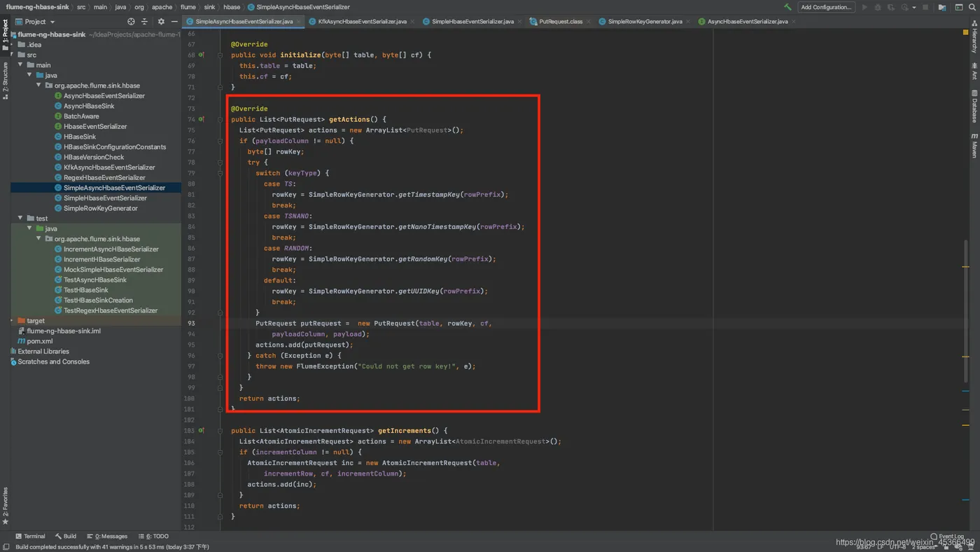
Task: Click the override gutter icon at line 68
Action: pyautogui.click(x=202, y=55)
